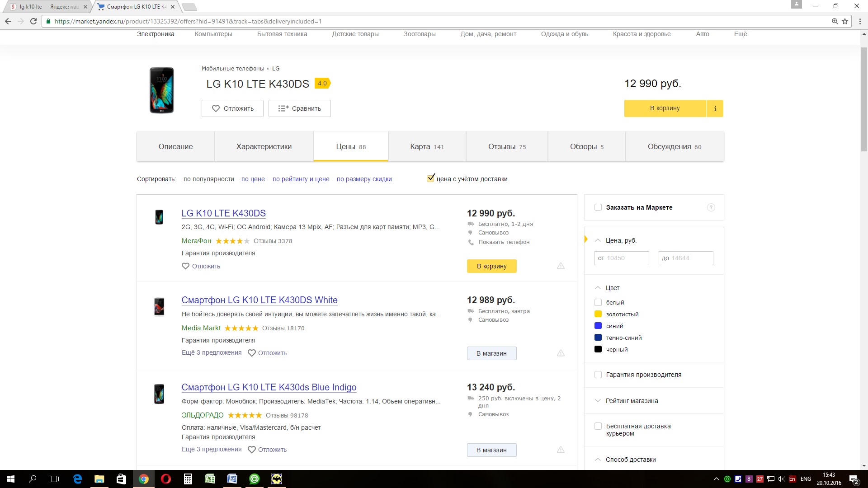Open the Обсуждения 60 tab
The image size is (868, 488).
(x=675, y=146)
